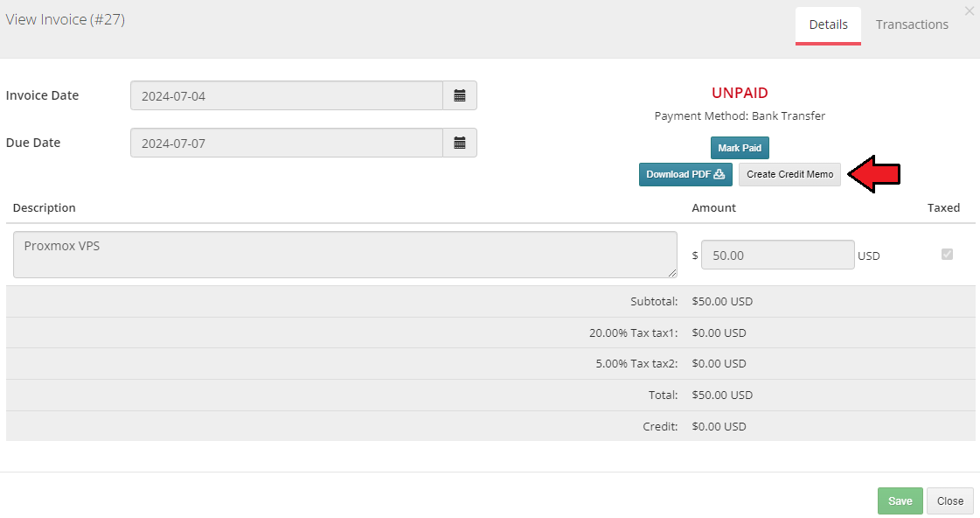This screenshot has height=518, width=980.
Task: Click the View Invoice (#27) title
Action: [65, 19]
